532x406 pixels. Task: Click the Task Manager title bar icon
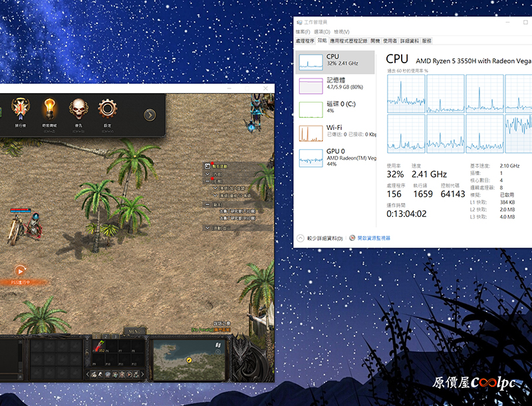[299, 23]
